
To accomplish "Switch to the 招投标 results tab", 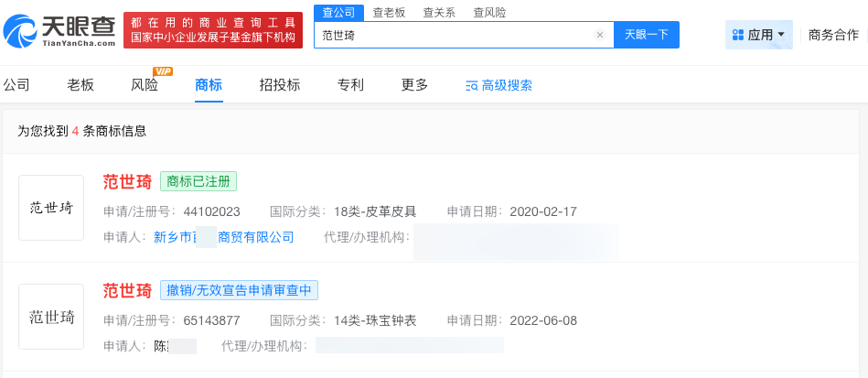I will [280, 85].
